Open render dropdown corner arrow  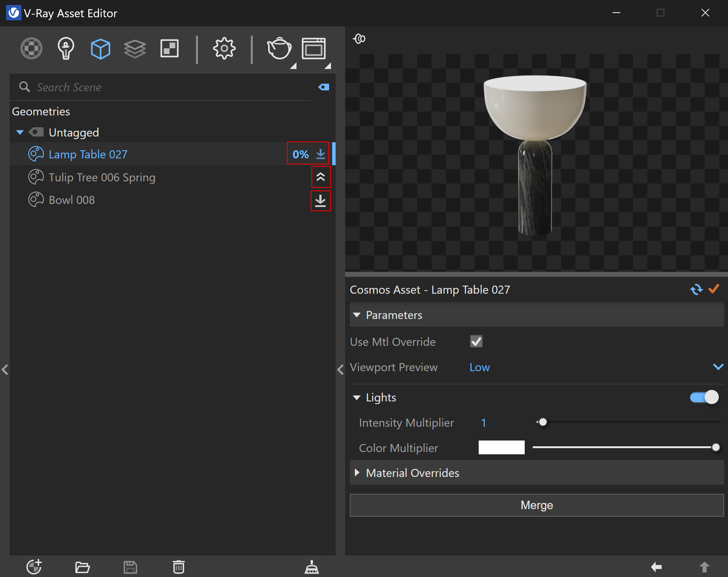click(293, 66)
